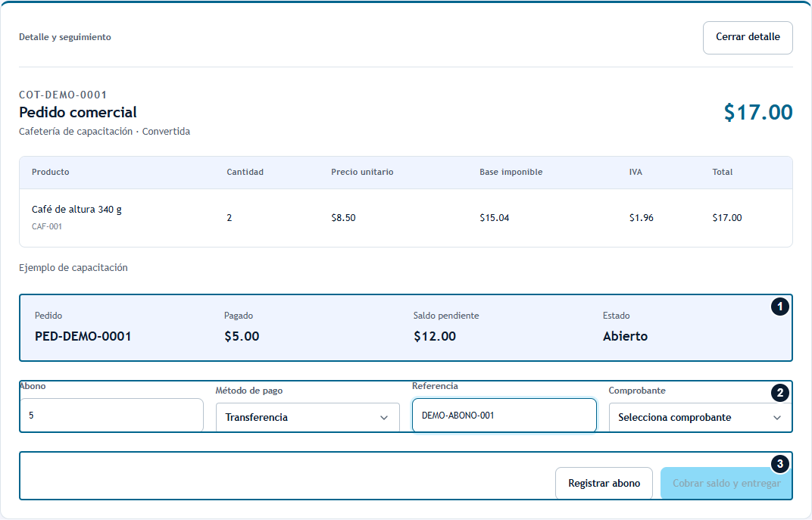Click the Detalle y seguimiento title

pyautogui.click(x=64, y=37)
